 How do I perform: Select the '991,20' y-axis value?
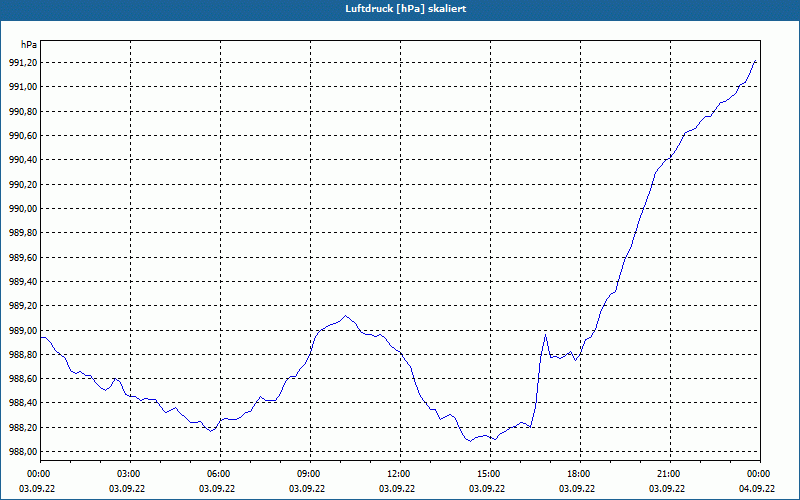[23, 63]
